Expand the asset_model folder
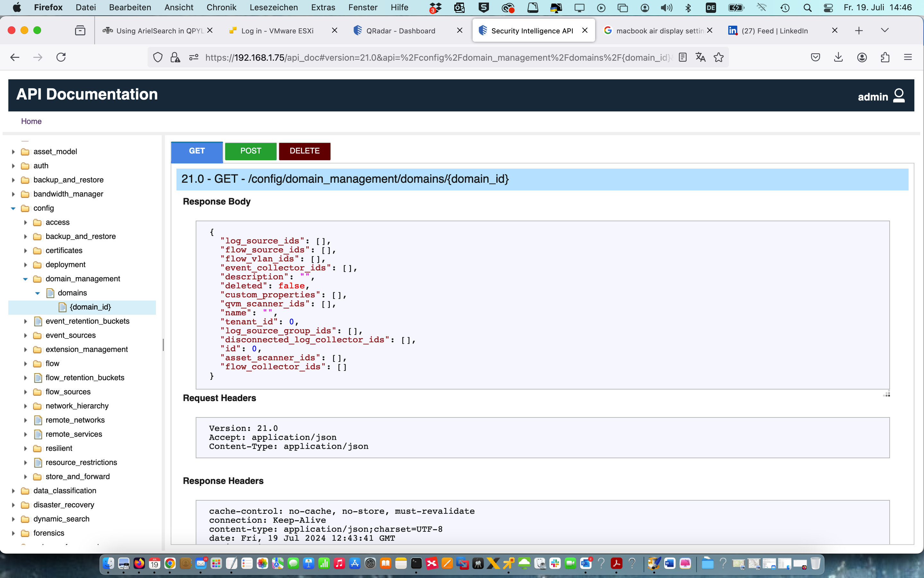924x578 pixels. click(13, 152)
